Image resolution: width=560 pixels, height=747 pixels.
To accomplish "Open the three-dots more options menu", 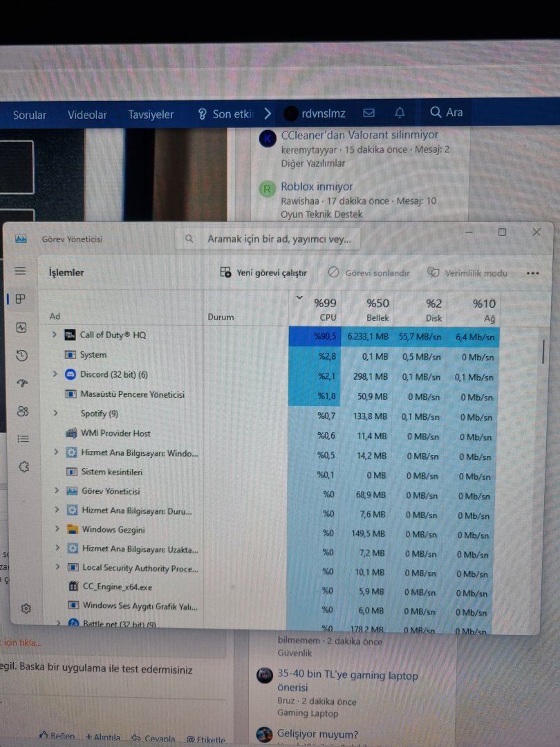I will [532, 273].
